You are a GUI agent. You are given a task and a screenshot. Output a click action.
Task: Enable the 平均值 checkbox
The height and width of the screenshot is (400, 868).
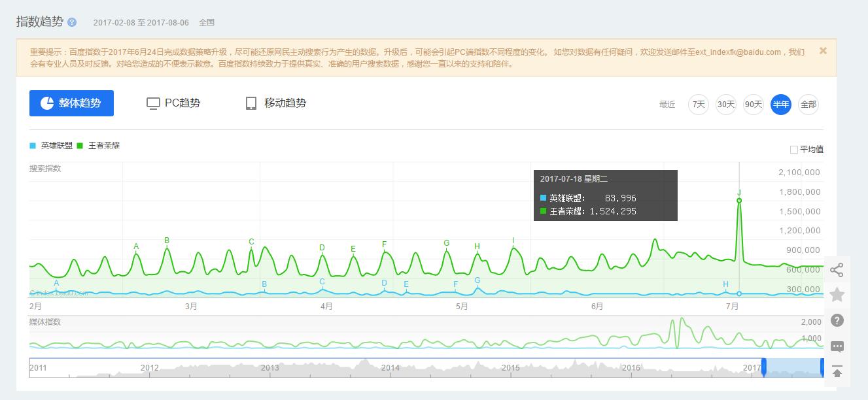pos(794,150)
